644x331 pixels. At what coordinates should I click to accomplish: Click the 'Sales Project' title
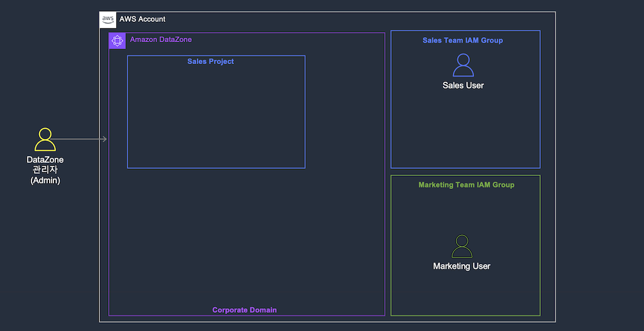click(211, 62)
